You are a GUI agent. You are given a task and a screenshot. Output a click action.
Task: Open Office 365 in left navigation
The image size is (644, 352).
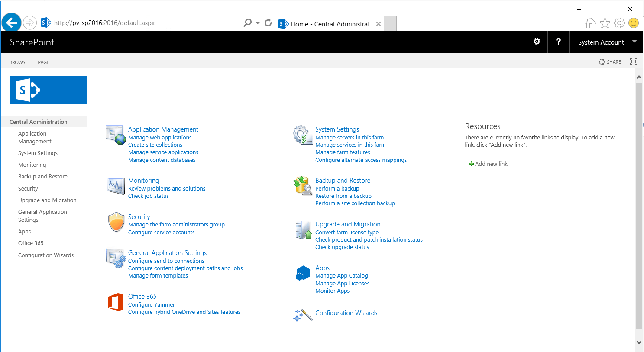click(x=31, y=243)
